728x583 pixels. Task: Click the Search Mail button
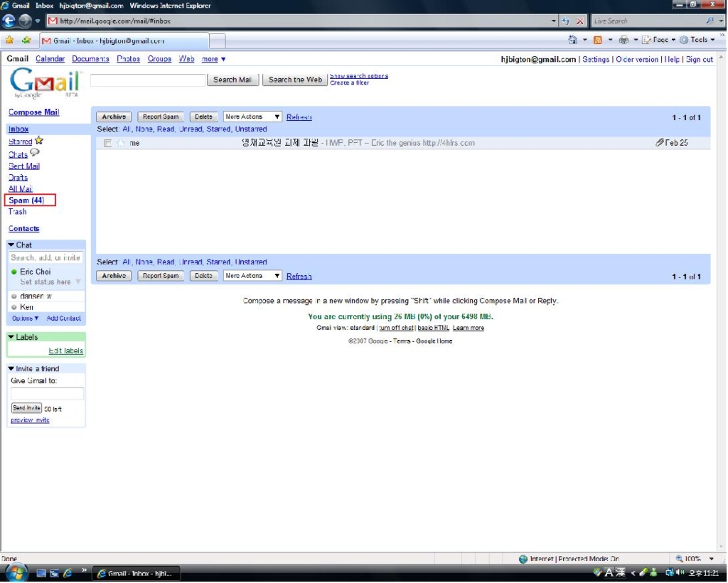coord(232,80)
